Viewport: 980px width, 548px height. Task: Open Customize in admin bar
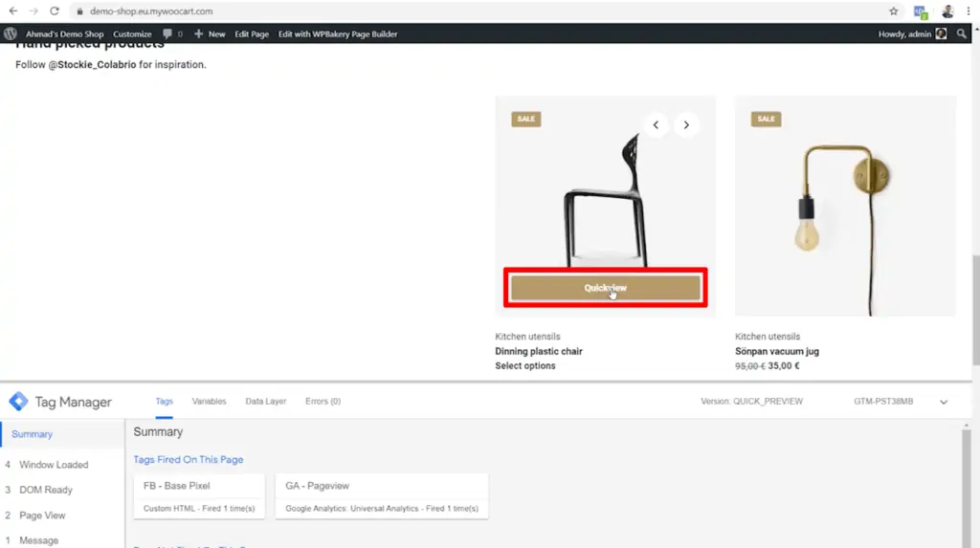pos(132,33)
